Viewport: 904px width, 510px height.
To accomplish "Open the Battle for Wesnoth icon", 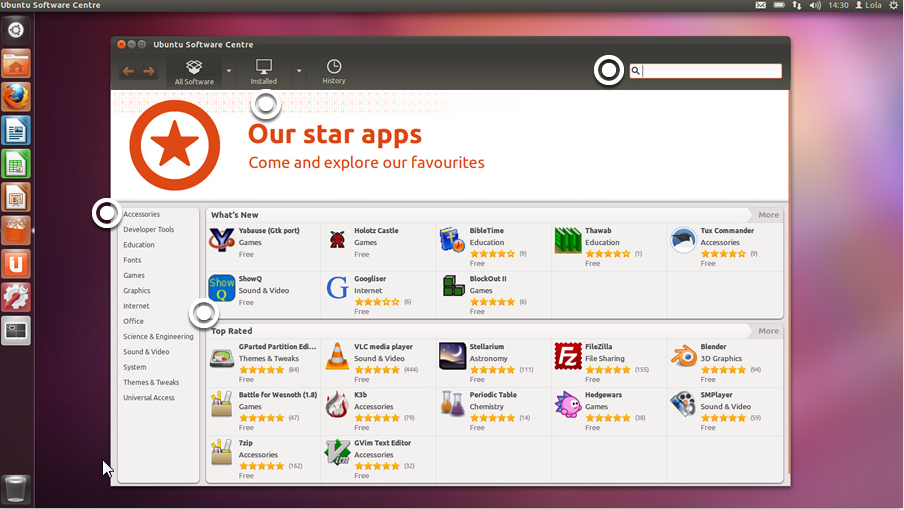I will tap(221, 405).
